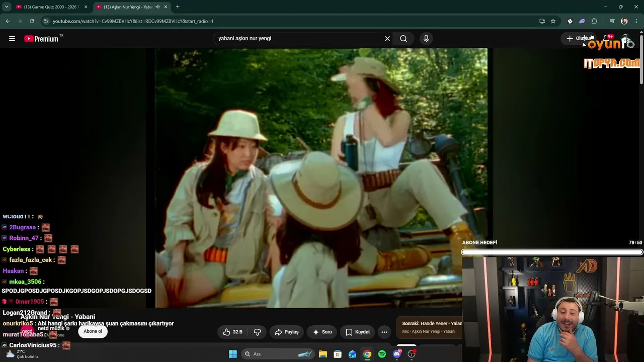644x362 pixels.
Task: Go back to the previous page
Action: tap(8, 21)
